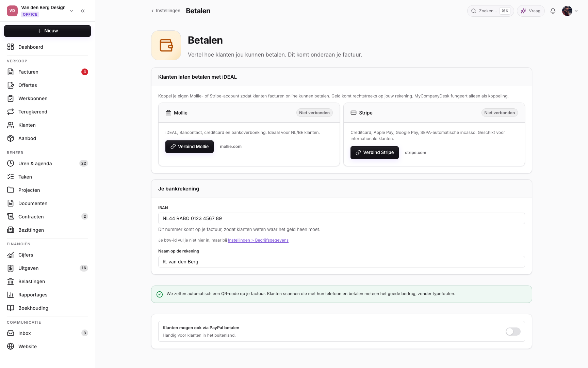
Task: Open the Uren & agenda clock icon
Action: pyautogui.click(x=11, y=164)
